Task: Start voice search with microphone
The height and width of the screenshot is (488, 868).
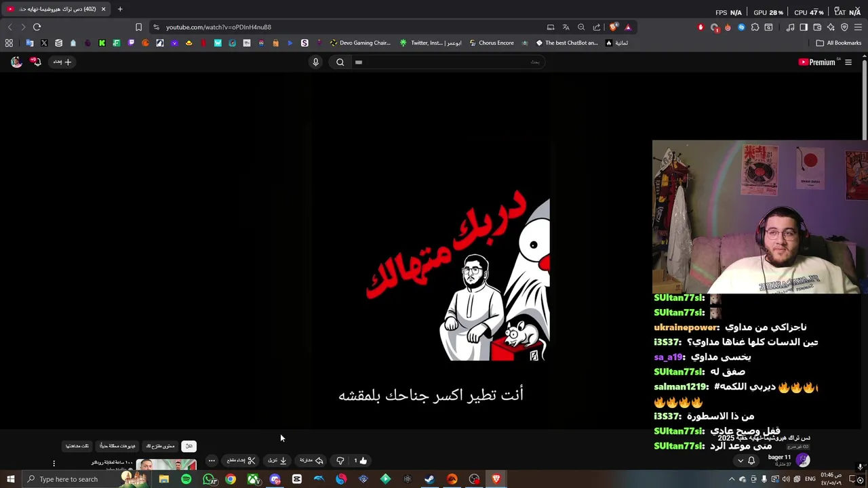Action: [x=315, y=62]
